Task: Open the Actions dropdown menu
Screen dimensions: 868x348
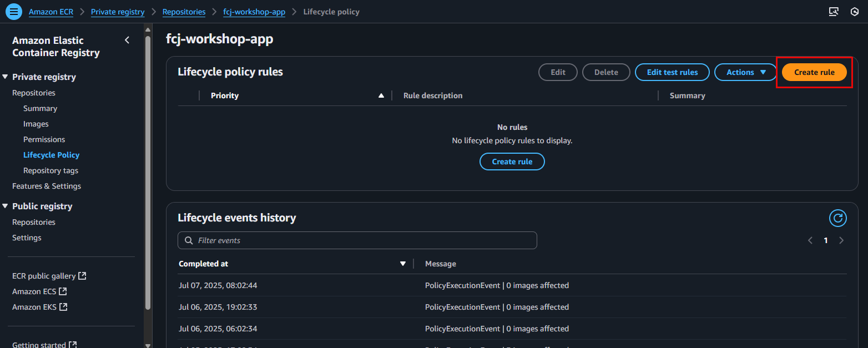Action: point(745,72)
